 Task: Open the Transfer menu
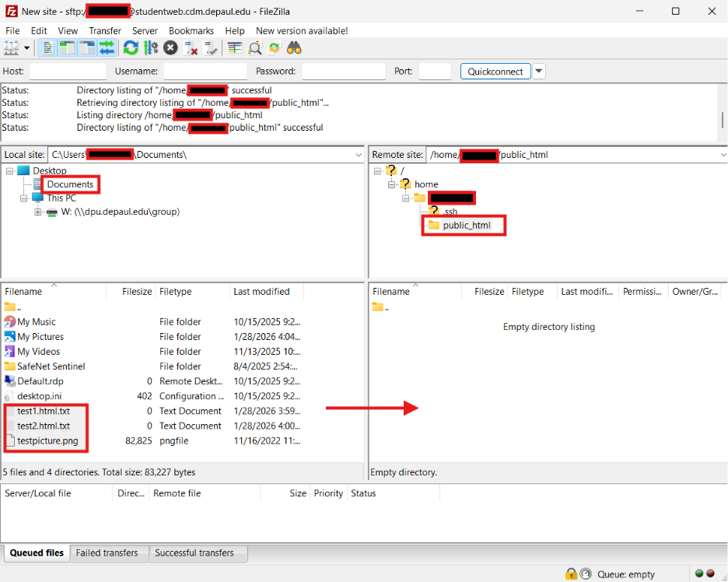tap(104, 30)
